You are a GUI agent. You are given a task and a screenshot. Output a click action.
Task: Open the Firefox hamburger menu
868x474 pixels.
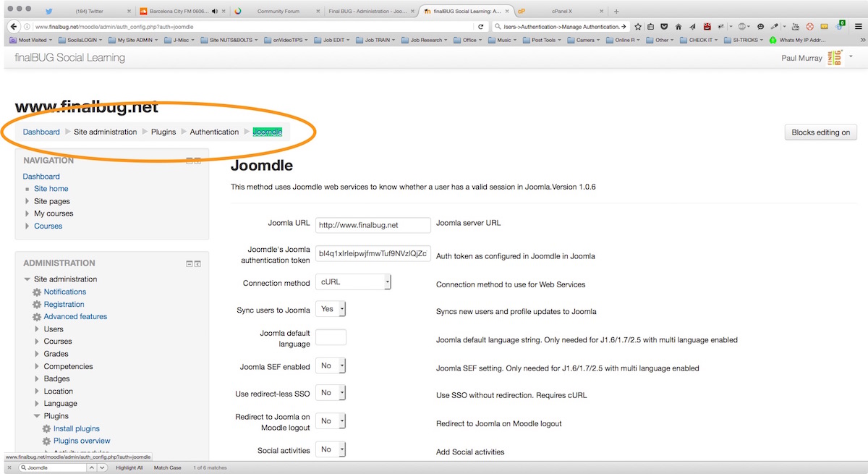859,27
